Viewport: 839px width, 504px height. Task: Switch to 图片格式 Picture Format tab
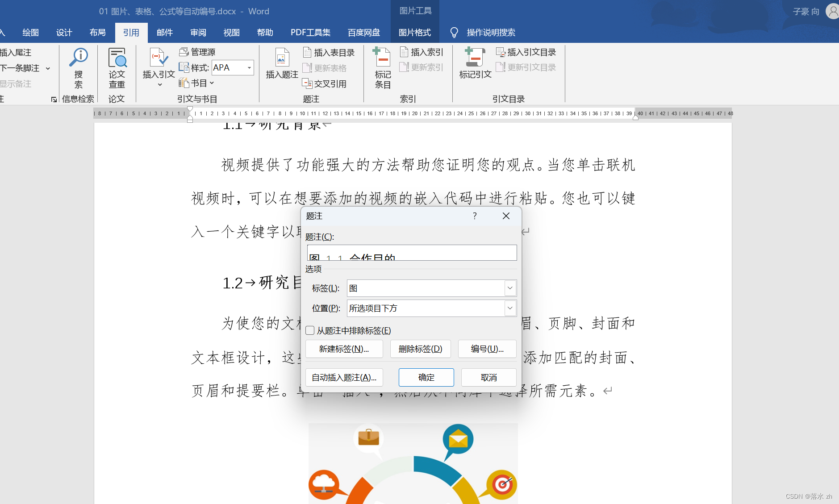415,33
